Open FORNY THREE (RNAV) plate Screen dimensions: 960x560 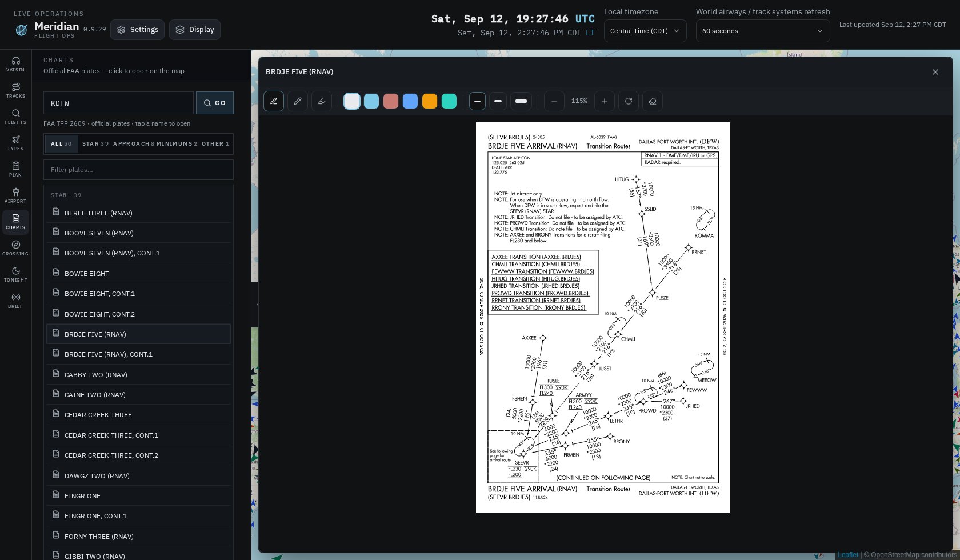(138, 537)
